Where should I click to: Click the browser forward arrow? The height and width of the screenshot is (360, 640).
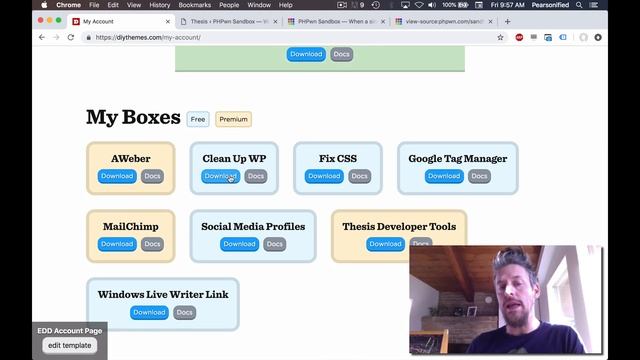(x=56, y=37)
